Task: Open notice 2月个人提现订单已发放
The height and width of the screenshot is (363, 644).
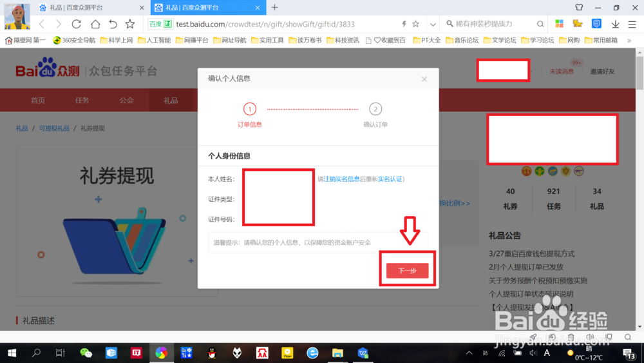Action: (x=526, y=267)
